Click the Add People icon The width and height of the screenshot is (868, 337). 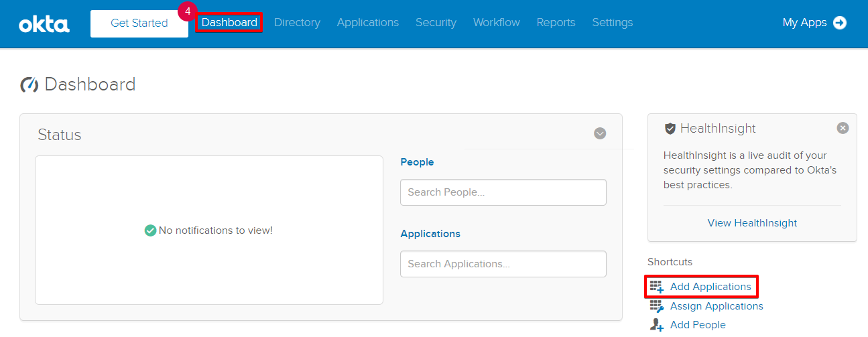pyautogui.click(x=657, y=325)
